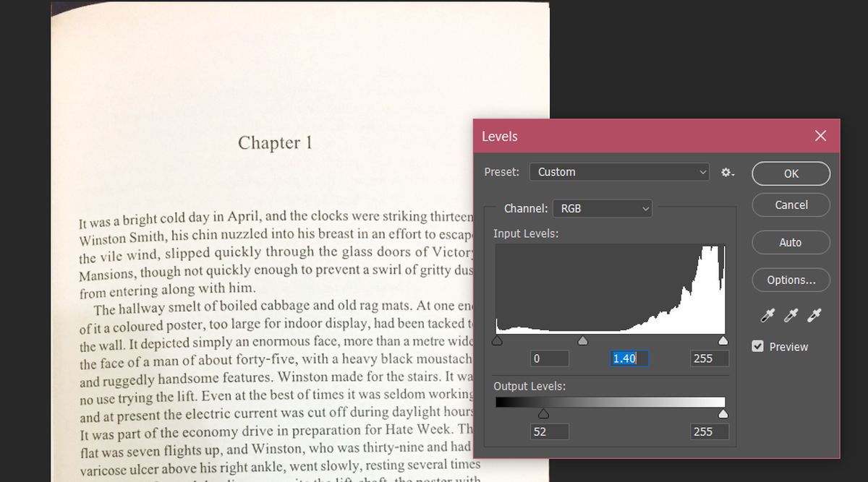Apply automatic levels with Auto
Viewport: 868px width, 482px height.
(791, 242)
